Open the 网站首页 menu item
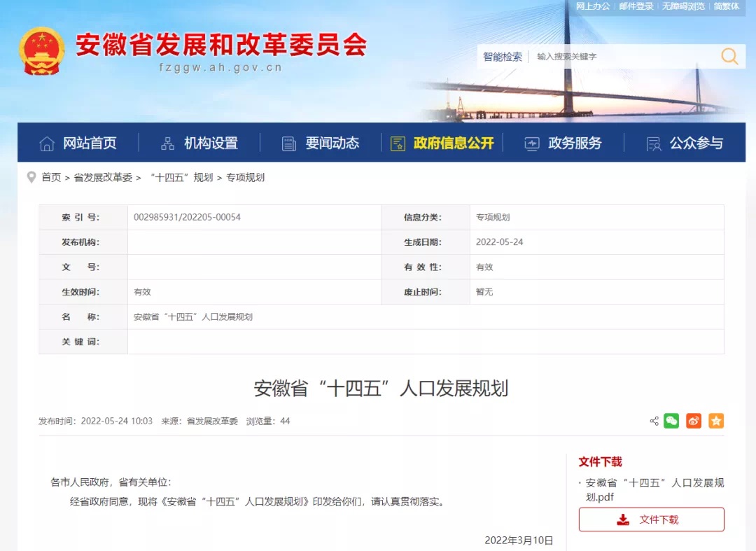Image resolution: width=756 pixels, height=551 pixels. point(90,143)
